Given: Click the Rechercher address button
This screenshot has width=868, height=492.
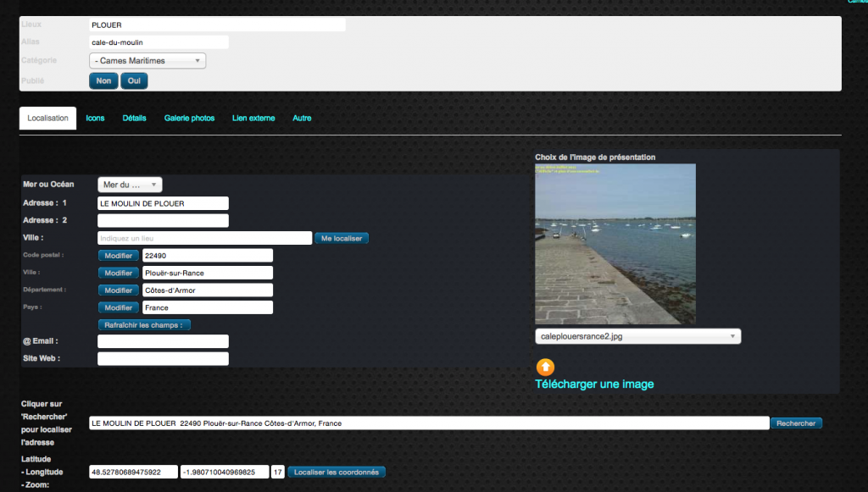Looking at the screenshot, I should (796, 423).
